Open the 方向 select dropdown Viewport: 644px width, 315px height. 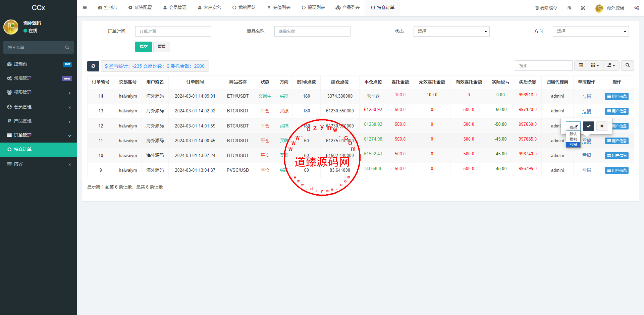point(590,31)
